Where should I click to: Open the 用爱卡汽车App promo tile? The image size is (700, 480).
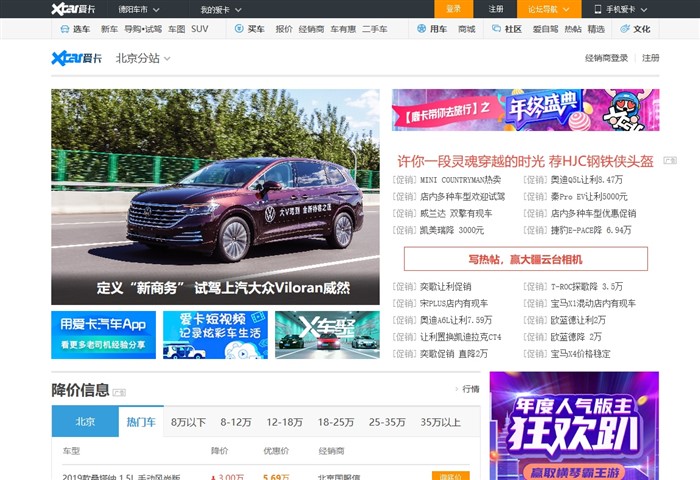pyautogui.click(x=104, y=335)
